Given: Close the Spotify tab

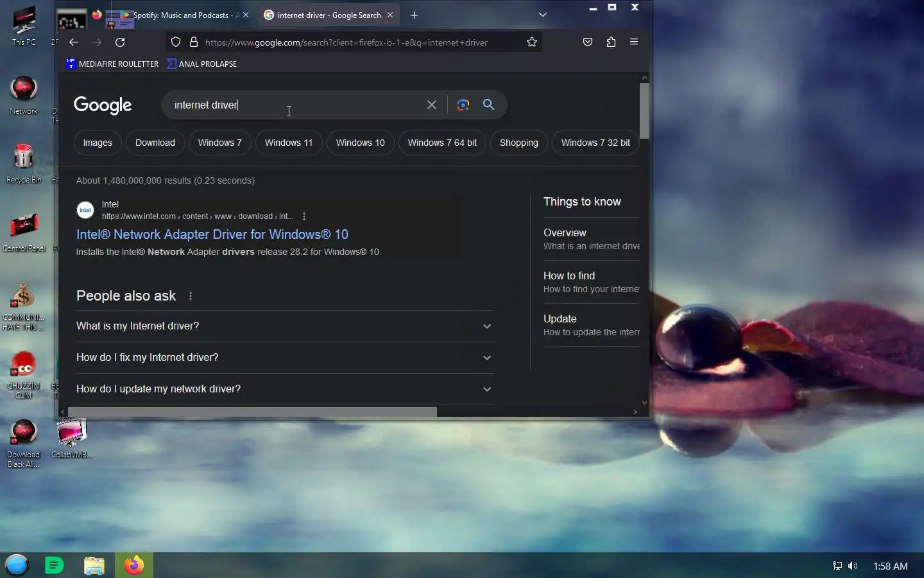Looking at the screenshot, I should tap(246, 15).
